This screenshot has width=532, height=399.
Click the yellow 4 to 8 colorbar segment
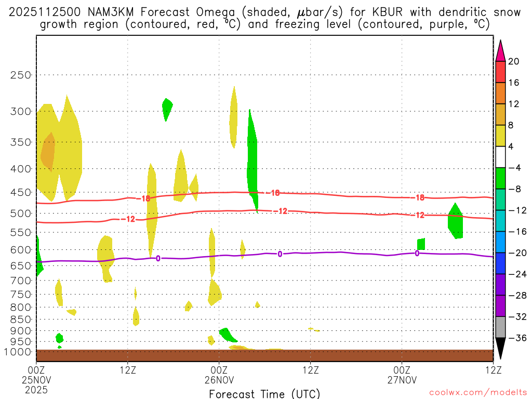500,136
